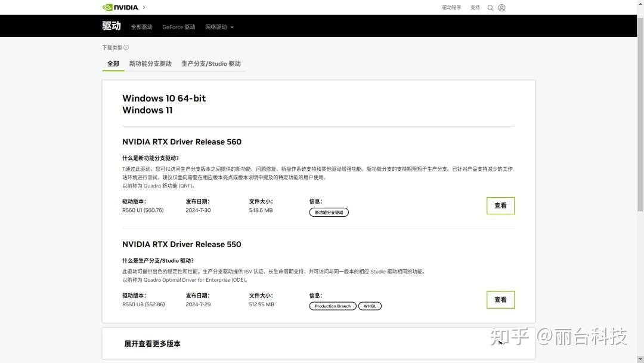Click file size 512.95 MB
This screenshot has height=363, width=644.
[262, 304]
